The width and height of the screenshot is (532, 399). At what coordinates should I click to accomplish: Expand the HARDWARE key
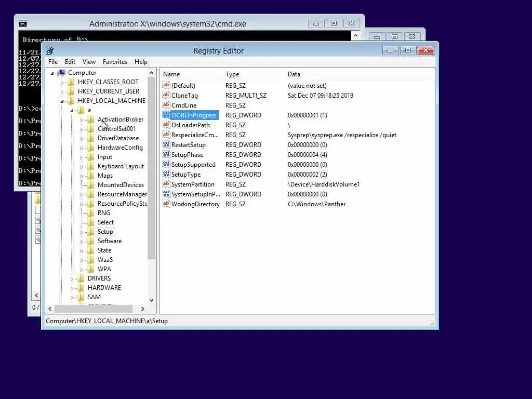click(72, 288)
